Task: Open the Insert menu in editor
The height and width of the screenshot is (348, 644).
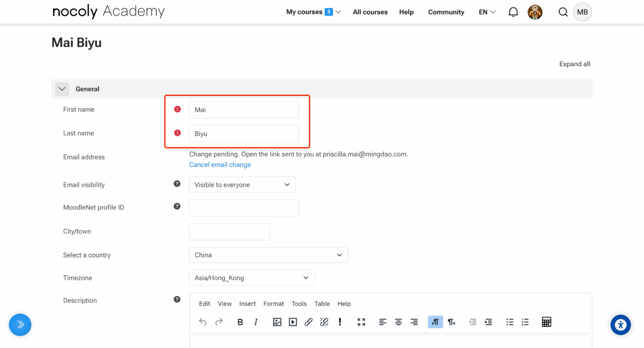Action: [x=247, y=304]
